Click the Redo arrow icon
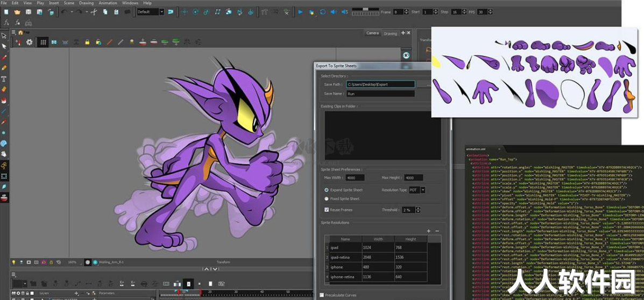The image size is (644, 300). pyautogui.click(x=78, y=12)
